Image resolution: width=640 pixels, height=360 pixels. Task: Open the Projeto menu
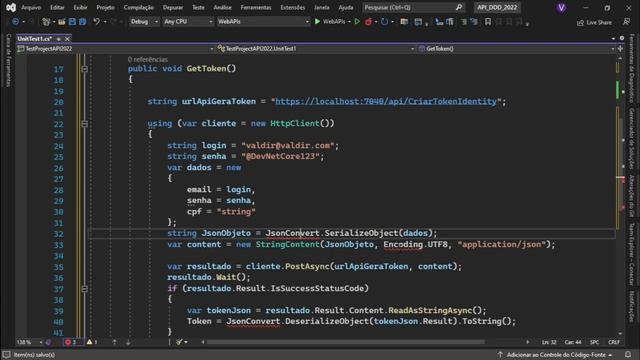[105, 7]
